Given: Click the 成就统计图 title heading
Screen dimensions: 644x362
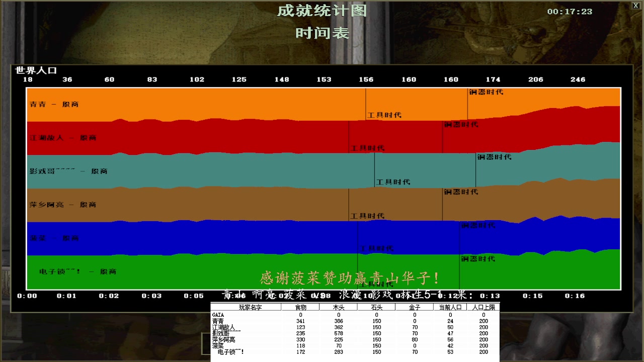Looking at the screenshot, I should [321, 10].
